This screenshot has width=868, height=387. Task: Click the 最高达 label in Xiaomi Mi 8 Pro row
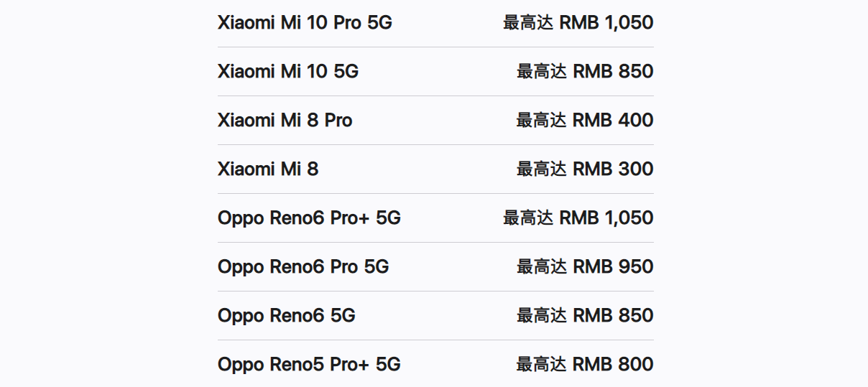click(542, 121)
